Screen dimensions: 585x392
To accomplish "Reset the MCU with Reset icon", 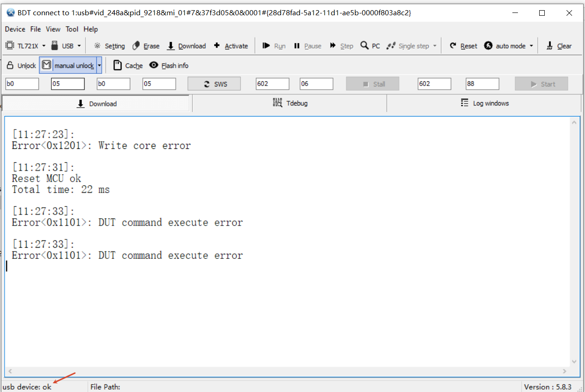I will (x=463, y=46).
